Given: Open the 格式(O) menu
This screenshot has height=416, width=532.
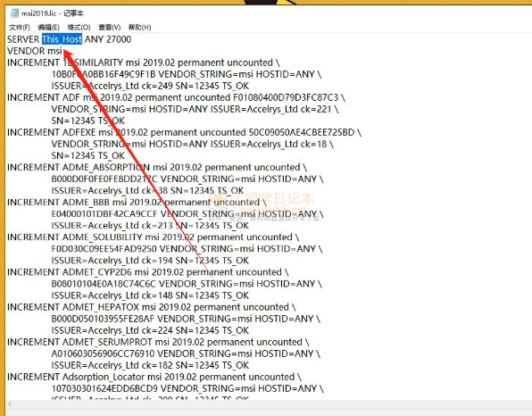Looking at the screenshot, I should point(79,28).
